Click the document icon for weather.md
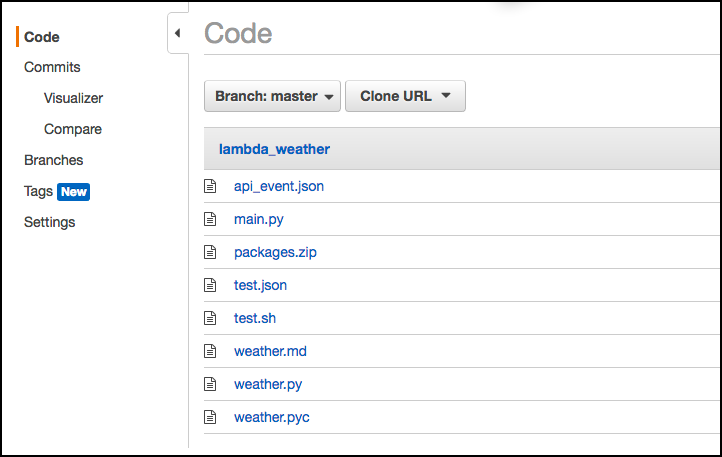 coord(210,351)
